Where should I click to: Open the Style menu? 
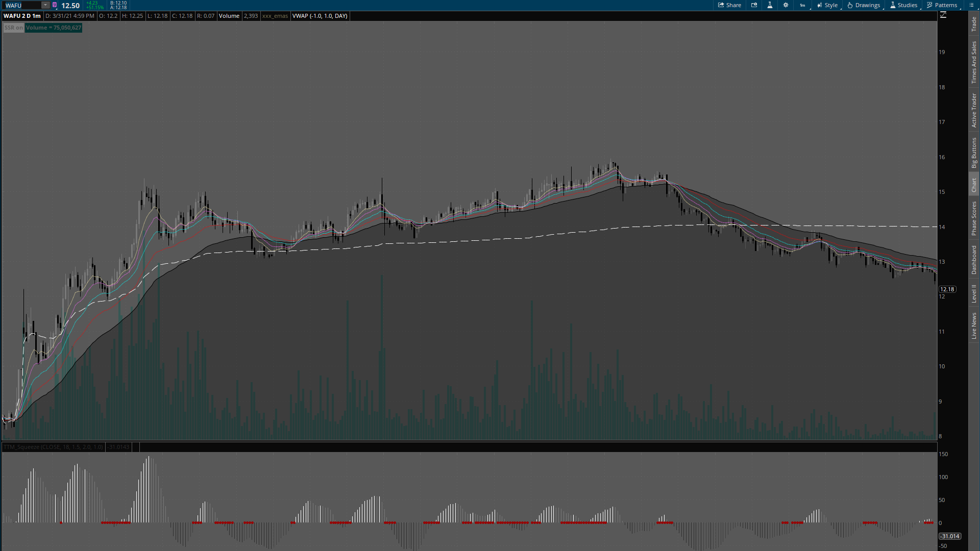click(827, 5)
